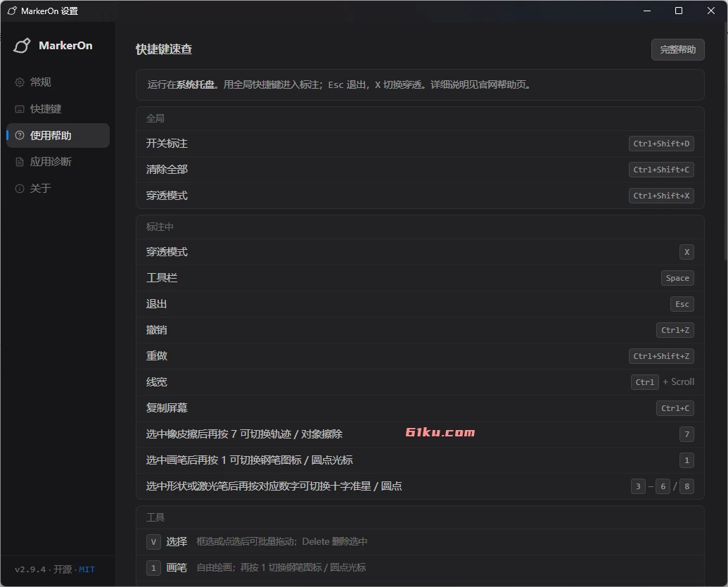Click the 清除全部 row label
This screenshot has height=587, width=728.
coord(167,170)
